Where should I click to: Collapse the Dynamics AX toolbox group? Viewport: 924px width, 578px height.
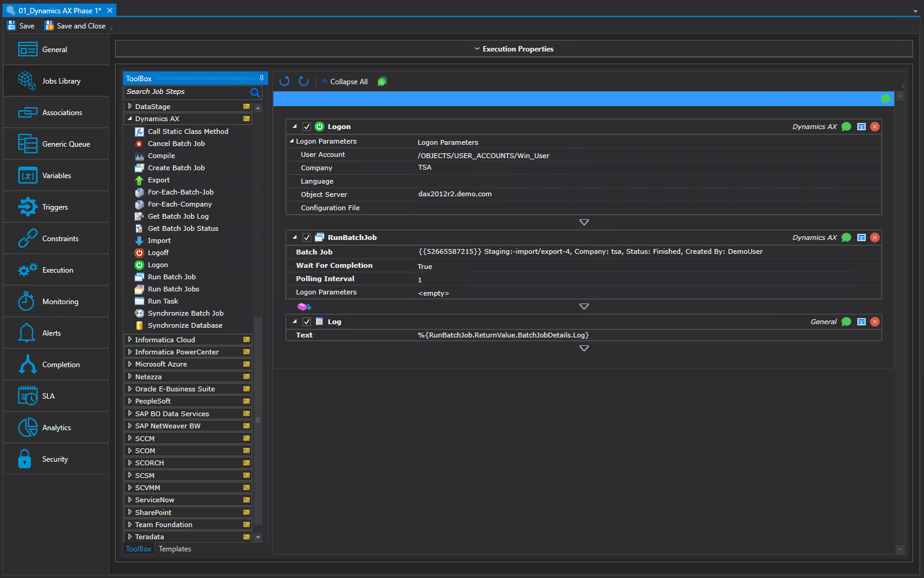pyautogui.click(x=130, y=119)
